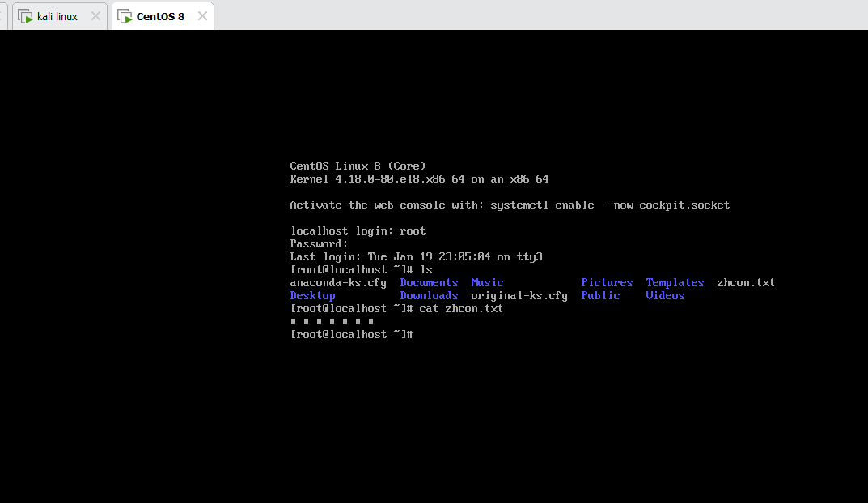
Task: Close the kali linux tab
Action: (95, 15)
